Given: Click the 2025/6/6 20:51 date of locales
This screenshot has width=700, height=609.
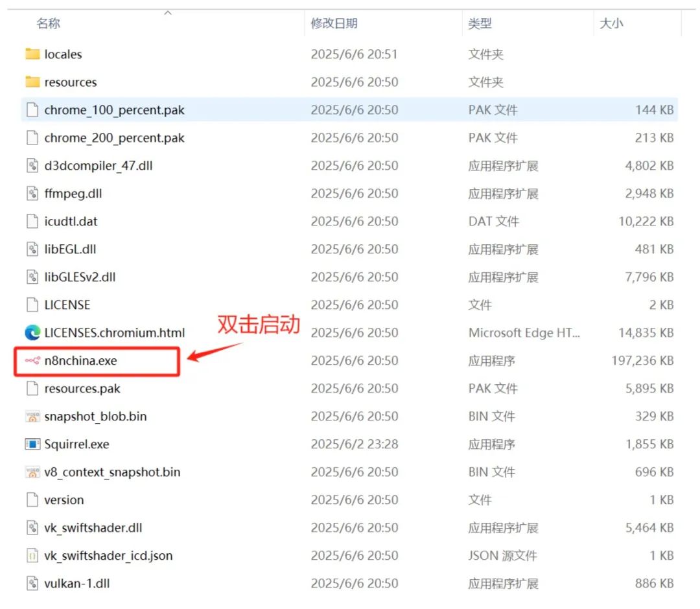Looking at the screenshot, I should (354, 54).
